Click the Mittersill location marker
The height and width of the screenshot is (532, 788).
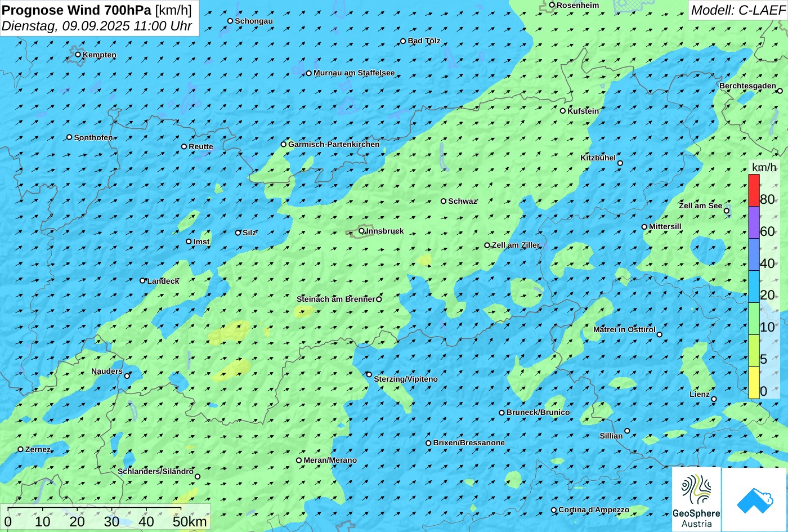click(644, 227)
